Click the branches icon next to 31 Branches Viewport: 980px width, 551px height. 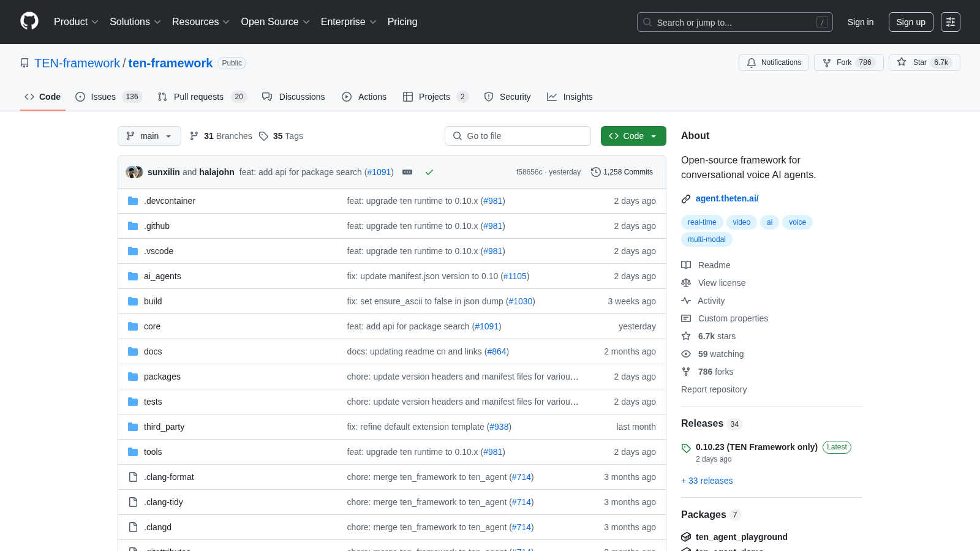click(194, 136)
